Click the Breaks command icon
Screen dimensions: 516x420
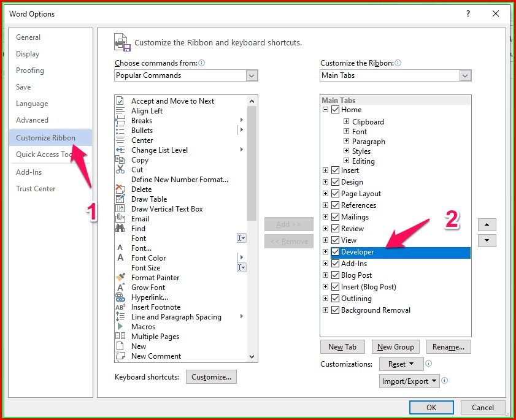pyautogui.click(x=120, y=120)
